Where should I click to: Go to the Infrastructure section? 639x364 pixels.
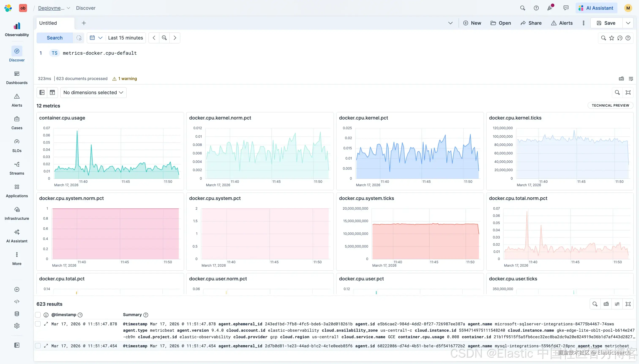tap(17, 213)
